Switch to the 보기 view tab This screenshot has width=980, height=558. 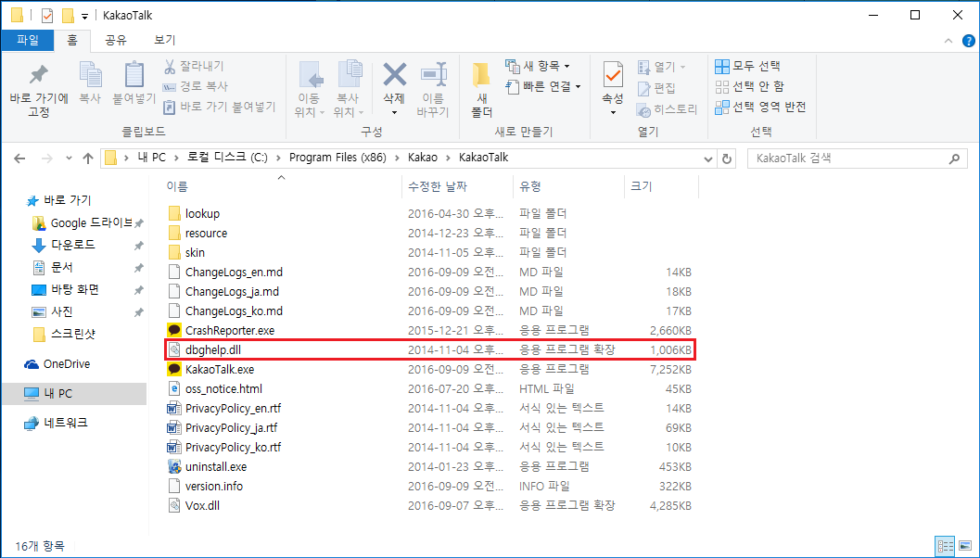point(165,40)
